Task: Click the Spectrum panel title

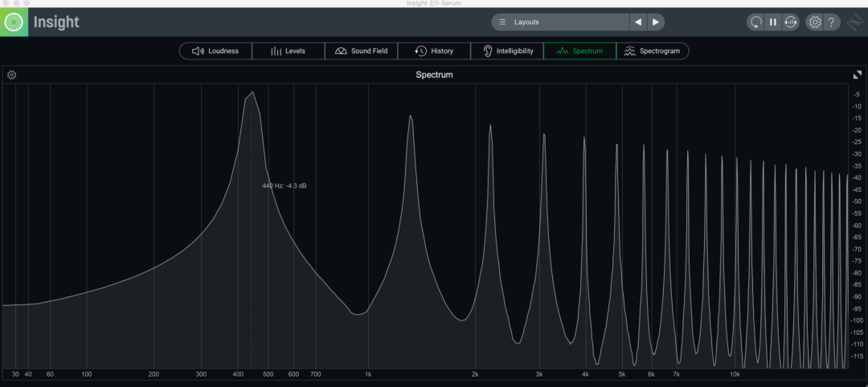Action: tap(434, 75)
